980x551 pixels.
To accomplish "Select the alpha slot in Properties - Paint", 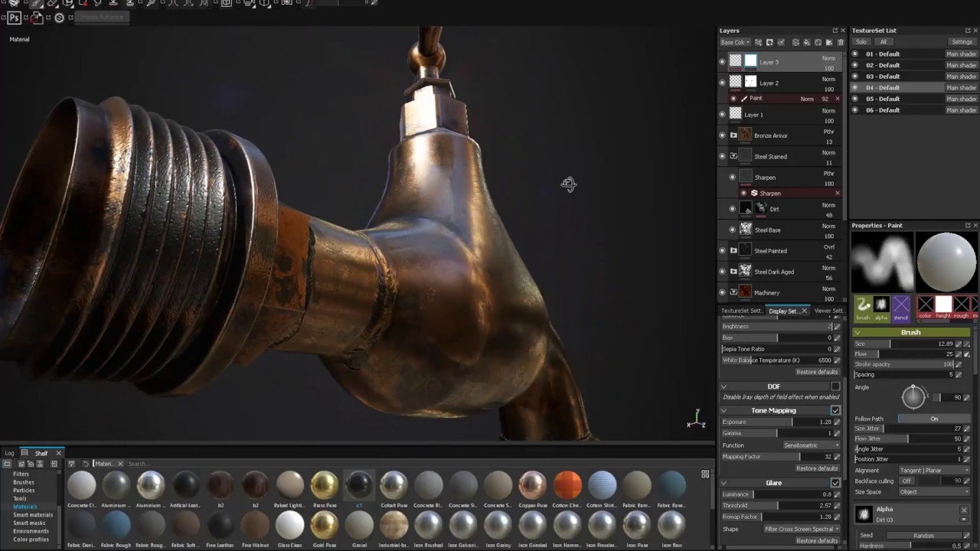I will [x=882, y=306].
